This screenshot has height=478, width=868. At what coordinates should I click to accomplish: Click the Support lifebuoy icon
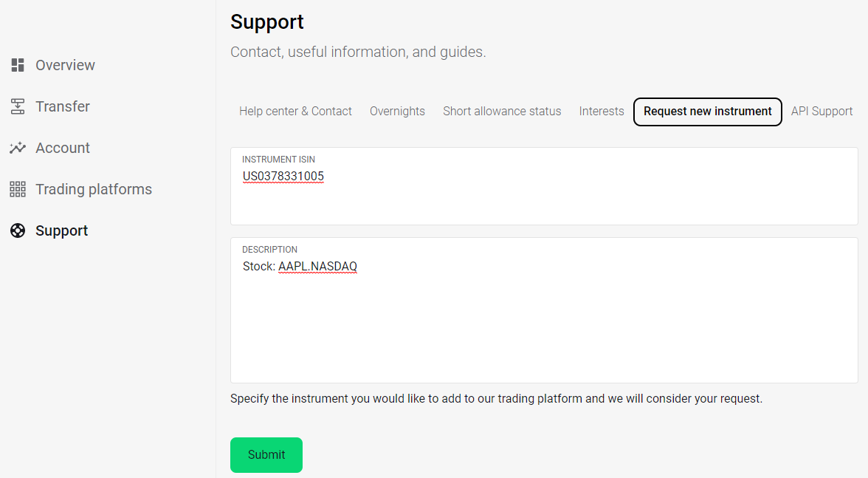pyautogui.click(x=18, y=231)
